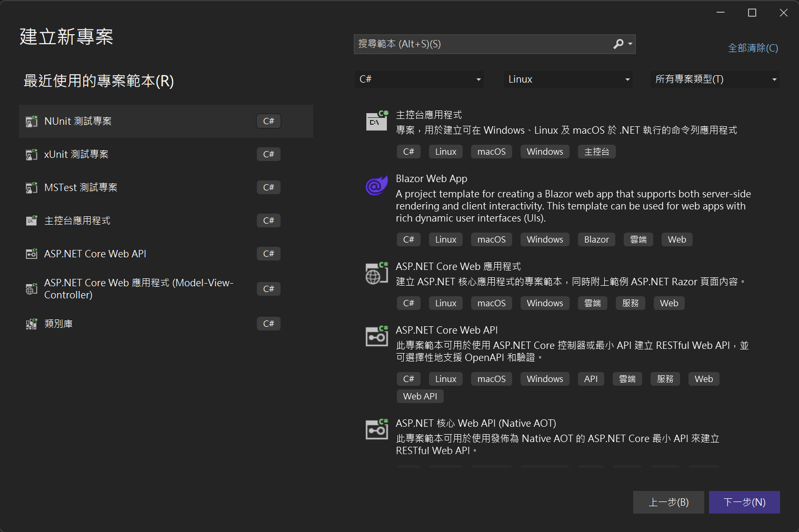Select NUnit 測試專案 from recent templates
The height and width of the screenshot is (532, 799).
pyautogui.click(x=166, y=122)
